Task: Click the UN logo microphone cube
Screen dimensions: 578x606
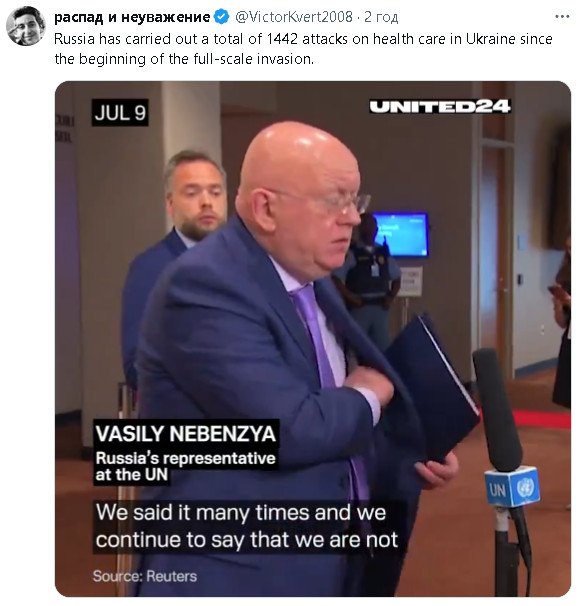Action: (511, 487)
